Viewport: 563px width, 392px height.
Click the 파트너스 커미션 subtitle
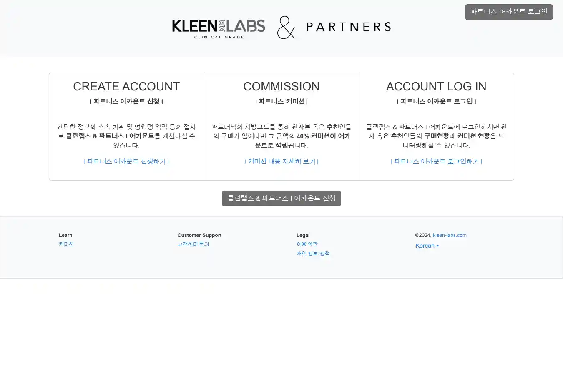tap(281, 101)
